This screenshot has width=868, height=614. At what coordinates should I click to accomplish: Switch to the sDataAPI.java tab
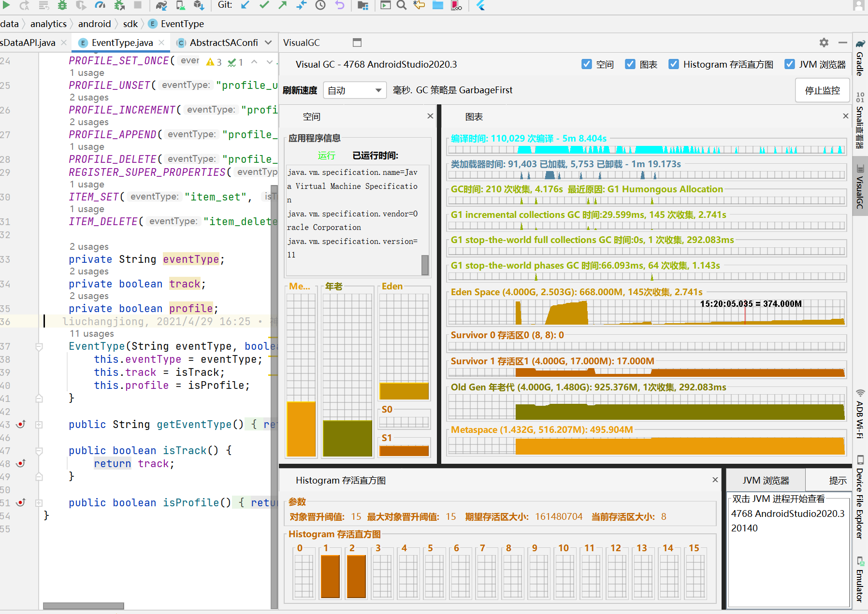tap(28, 43)
